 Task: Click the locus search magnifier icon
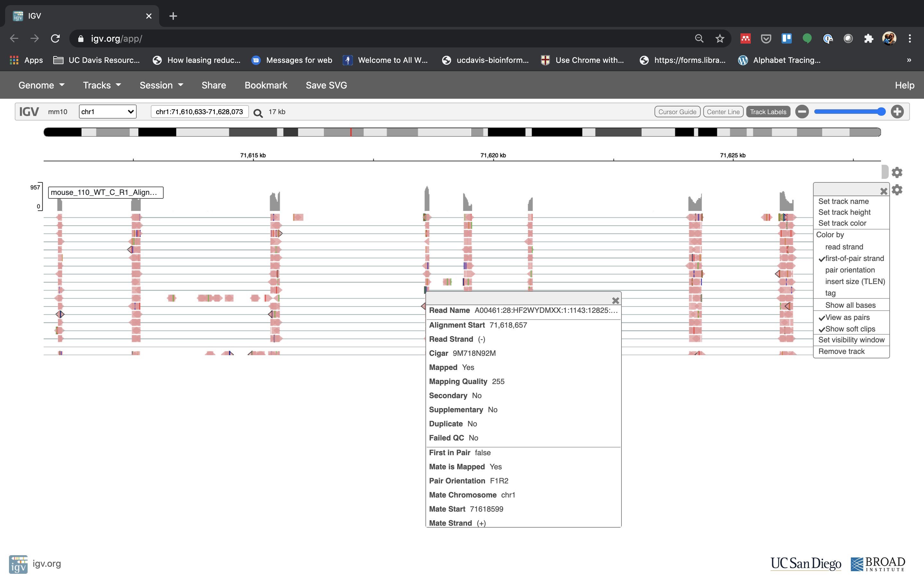point(258,113)
